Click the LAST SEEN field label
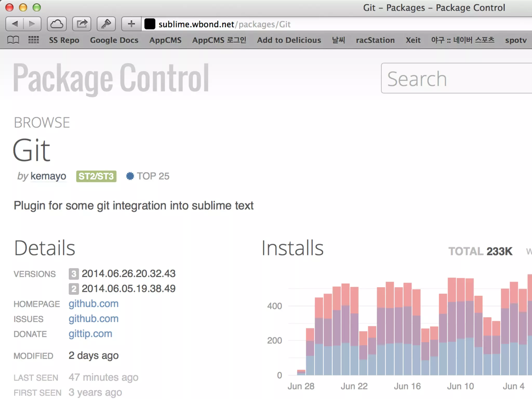This screenshot has width=532, height=399. tap(36, 378)
